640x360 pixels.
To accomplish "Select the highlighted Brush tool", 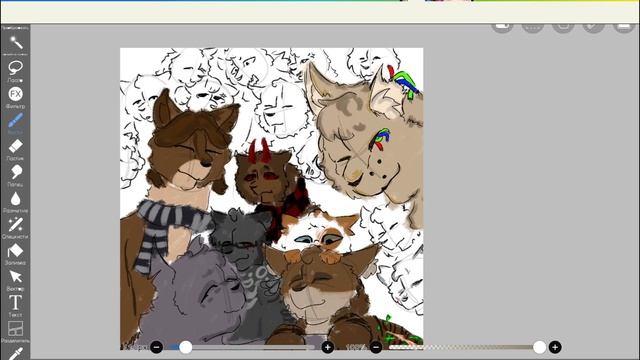I will pos(16,123).
